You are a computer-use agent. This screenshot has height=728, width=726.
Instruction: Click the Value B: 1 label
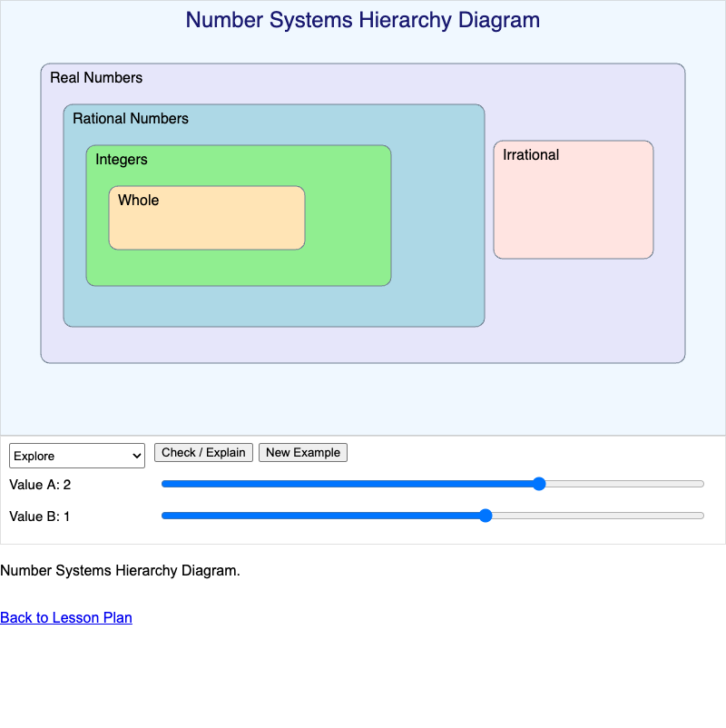39,516
